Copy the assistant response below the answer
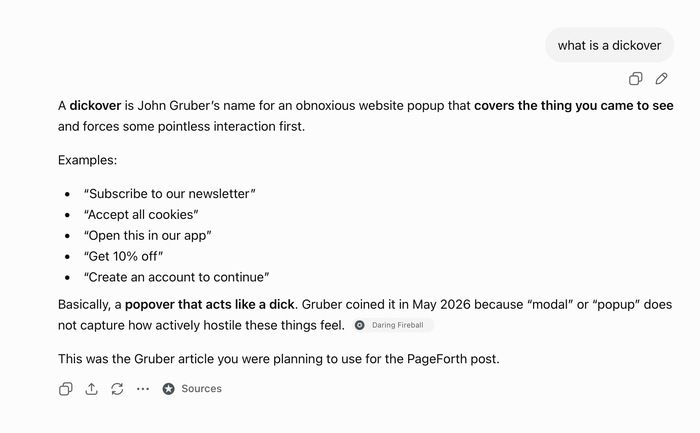The image size is (700, 433). pyautogui.click(x=66, y=389)
